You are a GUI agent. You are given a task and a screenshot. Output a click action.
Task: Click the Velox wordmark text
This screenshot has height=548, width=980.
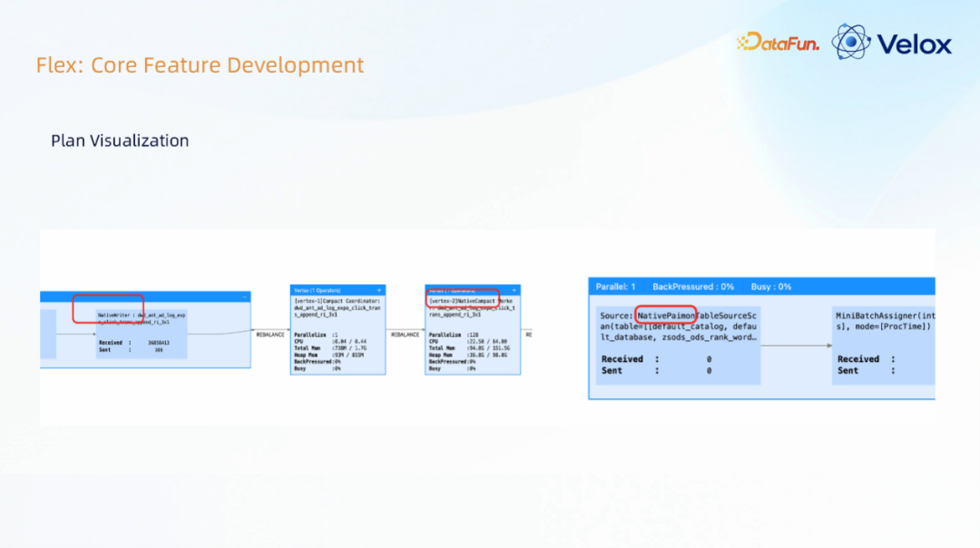tap(915, 44)
